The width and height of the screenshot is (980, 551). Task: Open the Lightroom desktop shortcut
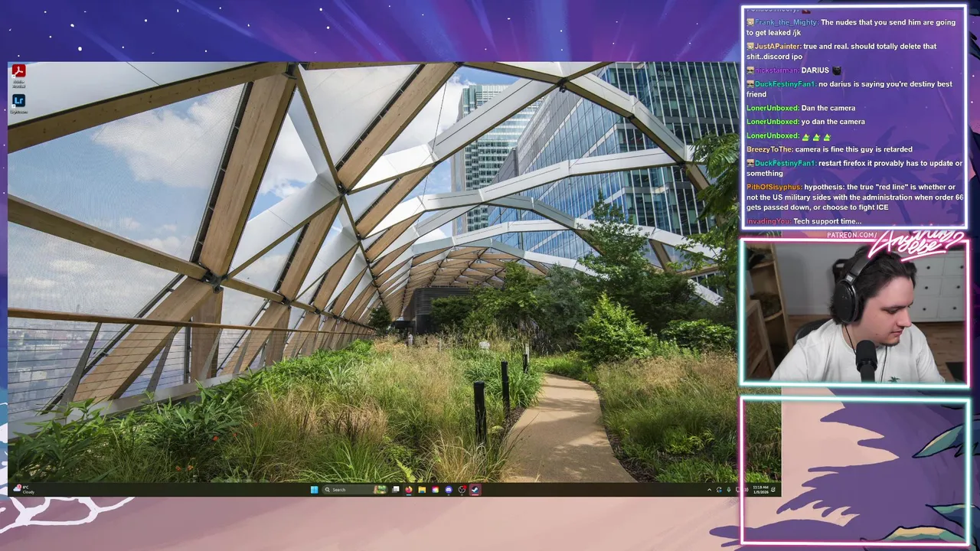[18, 103]
